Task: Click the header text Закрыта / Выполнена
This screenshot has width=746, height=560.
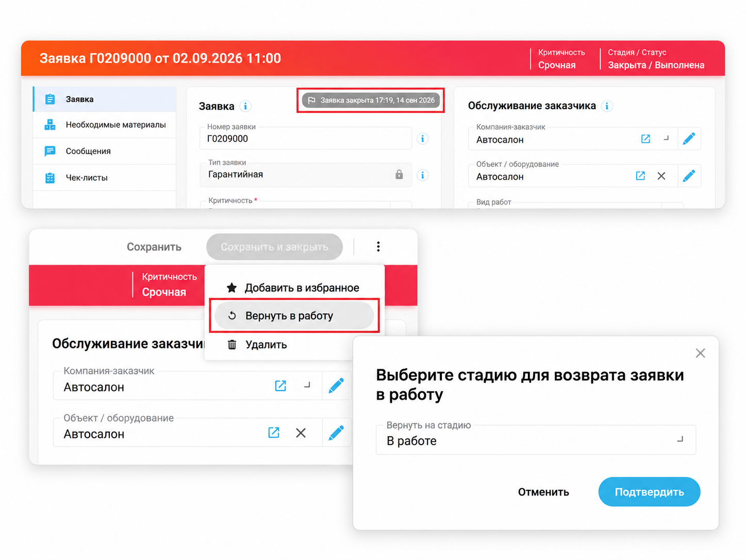Action: coord(656,65)
